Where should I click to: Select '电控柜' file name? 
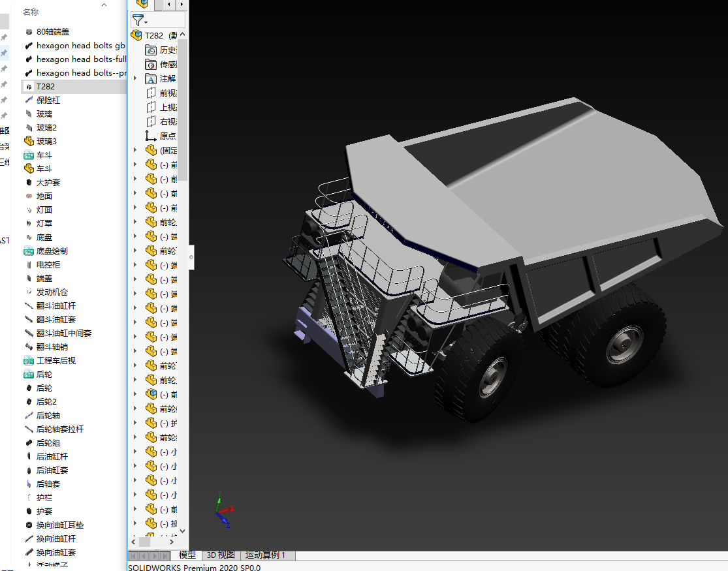pos(48,264)
